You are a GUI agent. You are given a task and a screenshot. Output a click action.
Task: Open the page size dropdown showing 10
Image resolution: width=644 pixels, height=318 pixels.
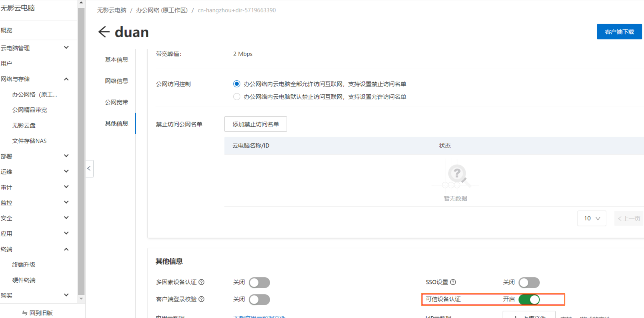click(x=591, y=218)
